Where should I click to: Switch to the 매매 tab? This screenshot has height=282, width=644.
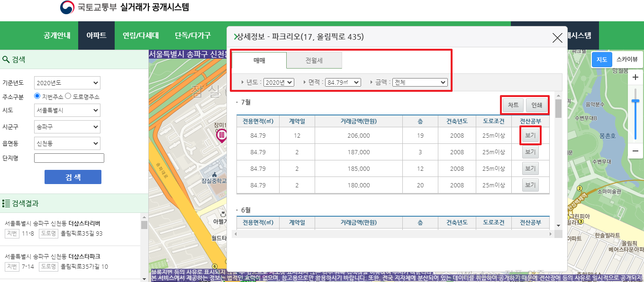(259, 60)
